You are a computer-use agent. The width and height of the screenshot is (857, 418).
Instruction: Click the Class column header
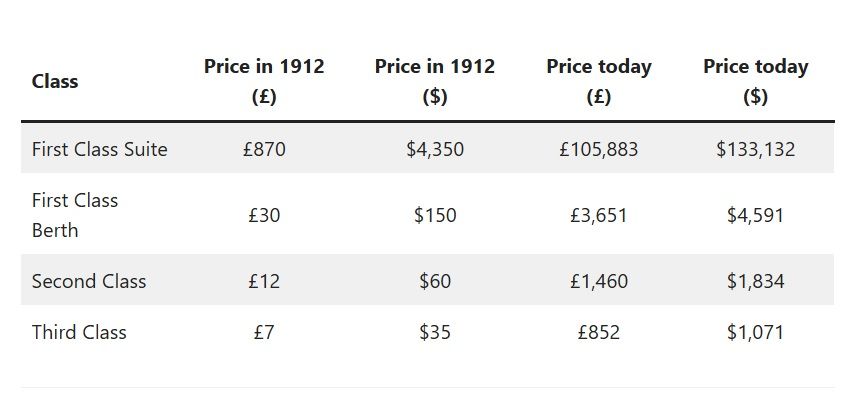(55, 82)
